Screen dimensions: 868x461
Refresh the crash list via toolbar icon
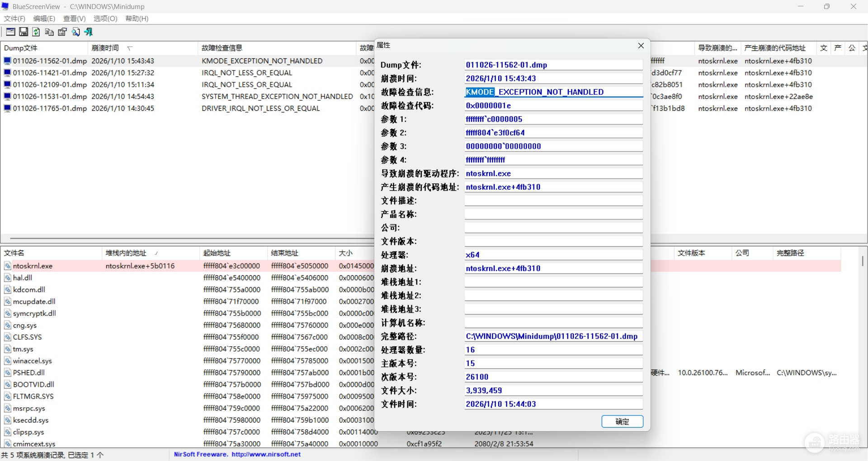36,32
